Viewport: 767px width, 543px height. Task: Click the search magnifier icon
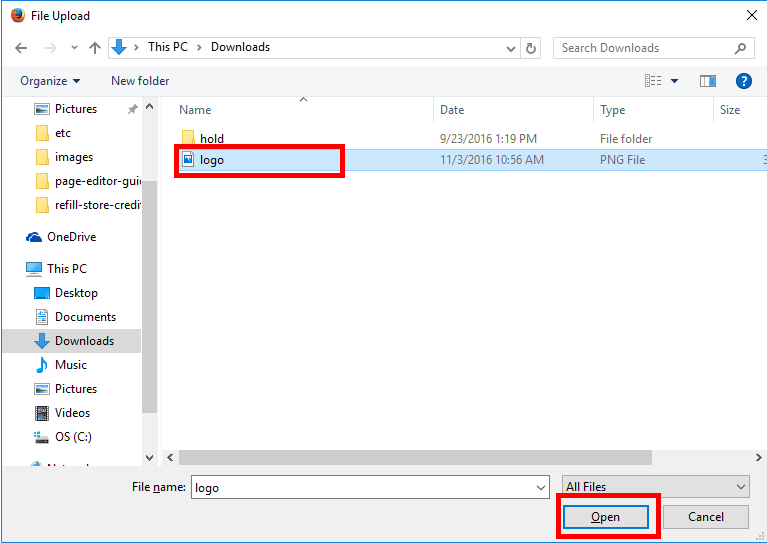tap(740, 48)
